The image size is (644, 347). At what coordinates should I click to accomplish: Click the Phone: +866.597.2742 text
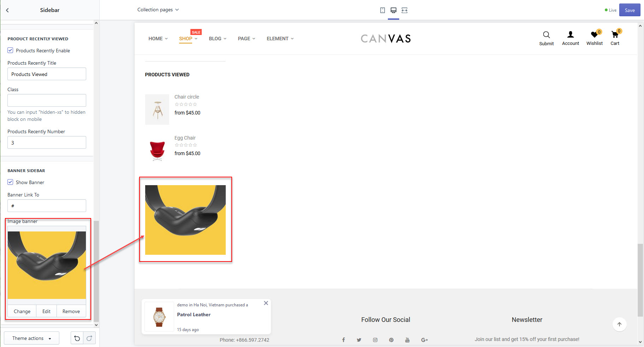pos(244,340)
